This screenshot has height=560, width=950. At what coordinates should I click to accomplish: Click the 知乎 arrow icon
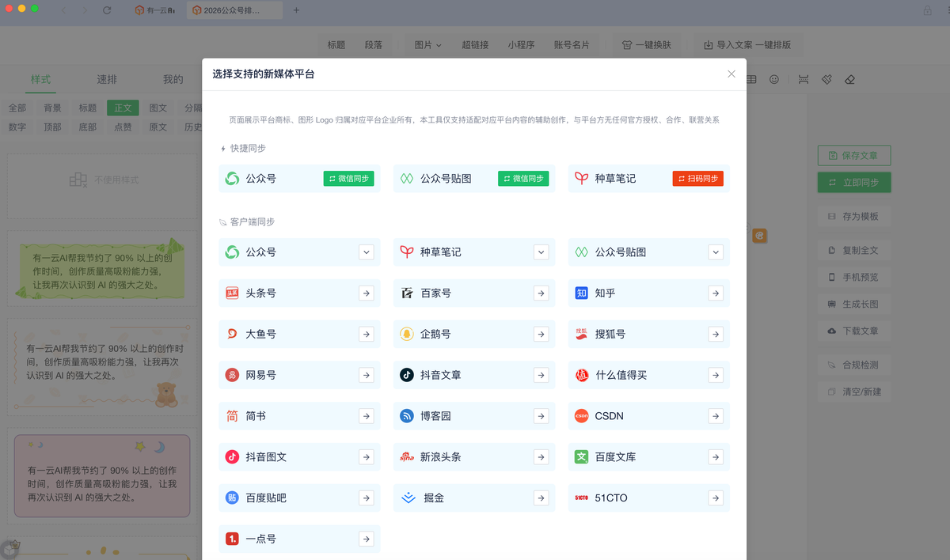[x=716, y=293]
